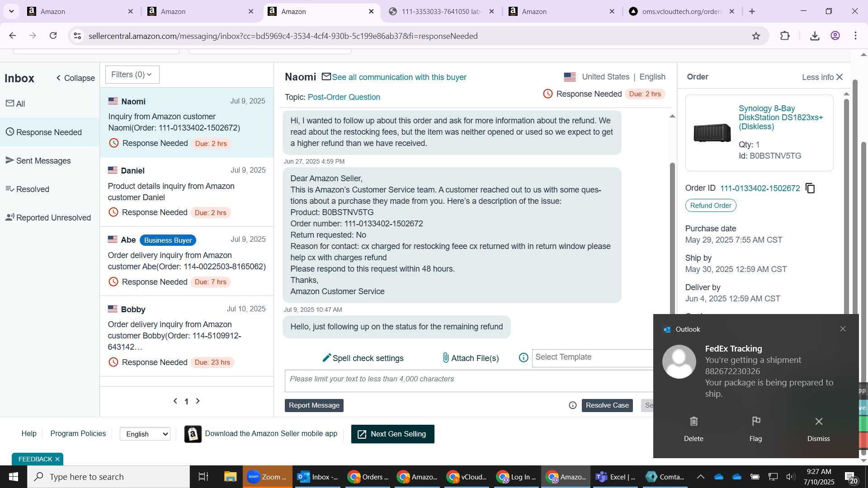Show hidden system tray icons
This screenshot has height=488, width=868.
point(700,477)
